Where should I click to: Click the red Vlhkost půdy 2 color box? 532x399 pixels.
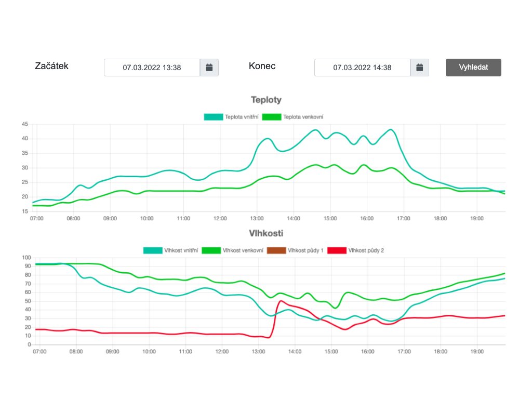(337, 250)
